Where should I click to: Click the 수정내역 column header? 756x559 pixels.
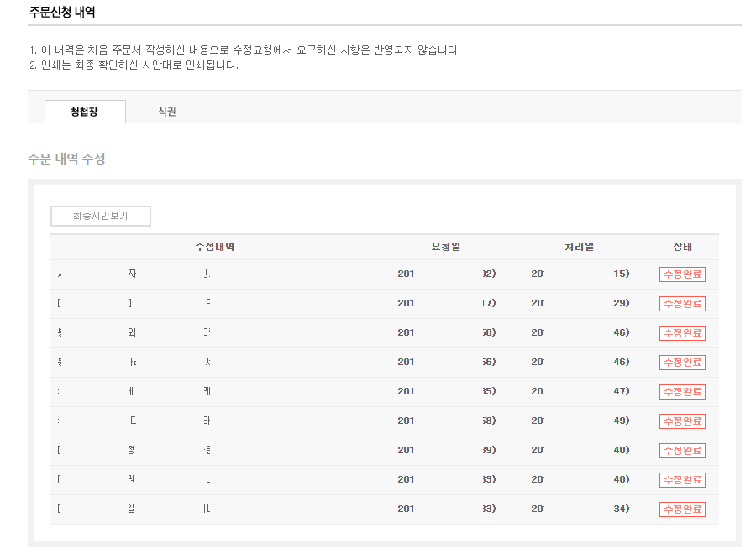click(x=214, y=247)
